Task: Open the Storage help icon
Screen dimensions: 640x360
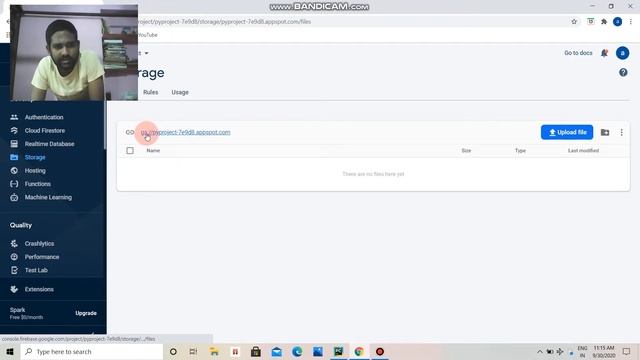Action: (623, 73)
